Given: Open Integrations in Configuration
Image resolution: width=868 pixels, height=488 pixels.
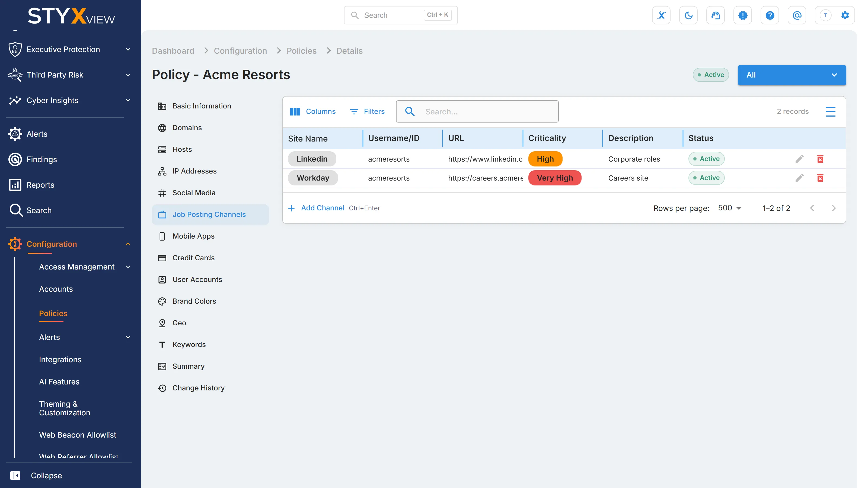Looking at the screenshot, I should coord(60,360).
